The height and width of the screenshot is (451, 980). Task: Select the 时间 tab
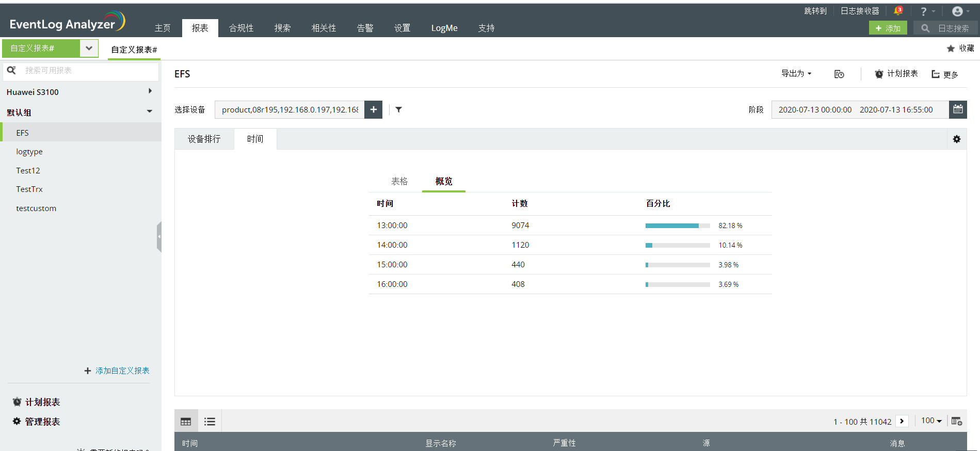tap(255, 139)
